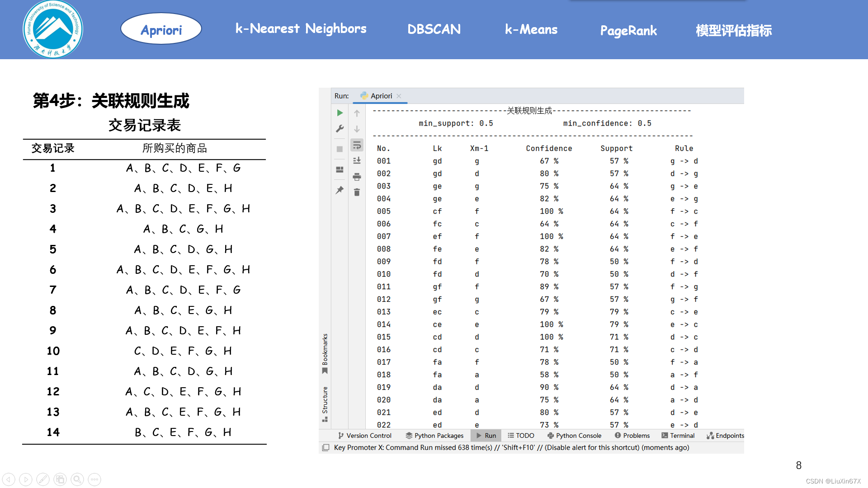Image resolution: width=868 pixels, height=488 pixels.
Task: Open the Python Console tab
Action: 574,436
